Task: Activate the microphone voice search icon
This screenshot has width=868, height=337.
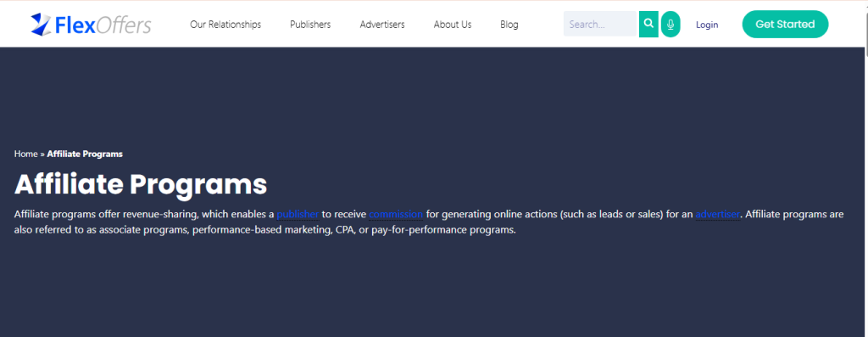Action: [670, 25]
